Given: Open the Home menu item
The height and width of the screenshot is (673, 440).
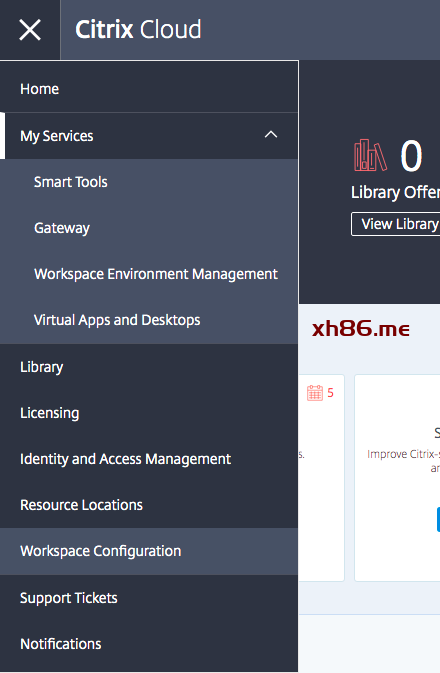Looking at the screenshot, I should pos(149,89).
